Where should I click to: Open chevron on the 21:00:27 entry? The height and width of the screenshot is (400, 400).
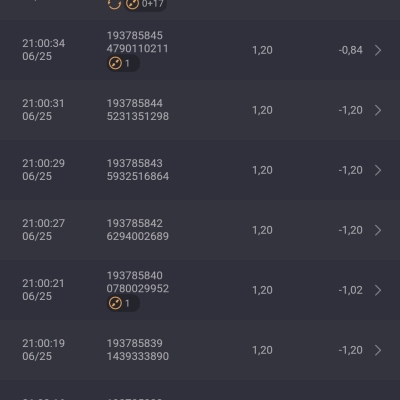click(x=378, y=230)
